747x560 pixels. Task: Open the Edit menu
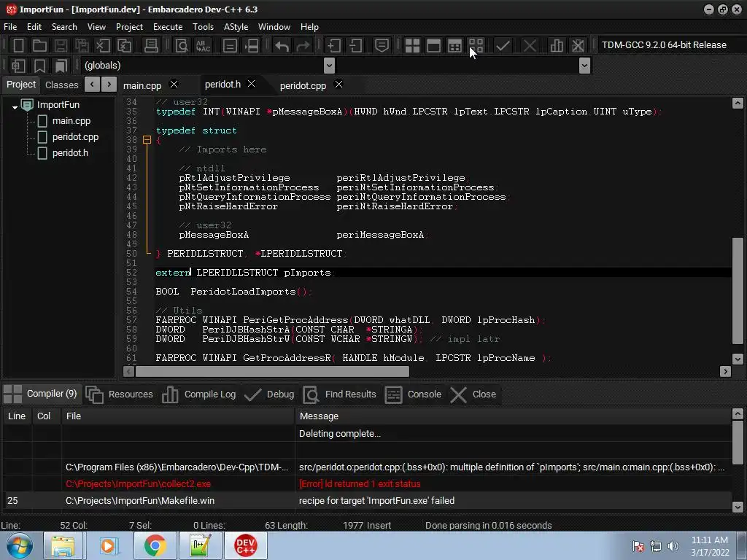click(x=34, y=27)
